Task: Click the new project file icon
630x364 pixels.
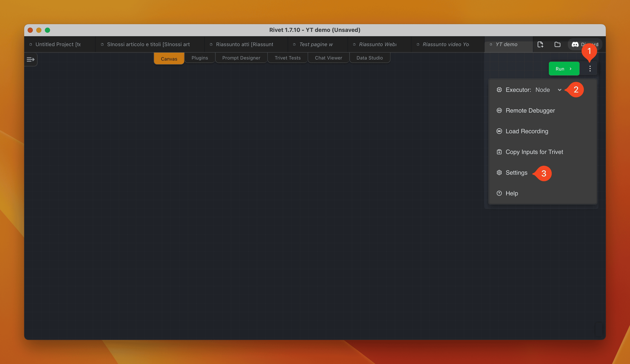Action: click(x=540, y=45)
